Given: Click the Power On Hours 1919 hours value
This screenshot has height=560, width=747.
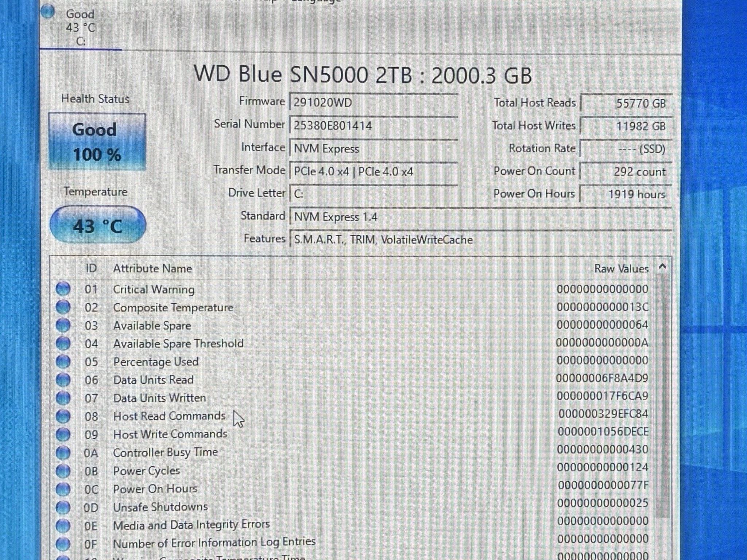Looking at the screenshot, I should pyautogui.click(x=626, y=194).
